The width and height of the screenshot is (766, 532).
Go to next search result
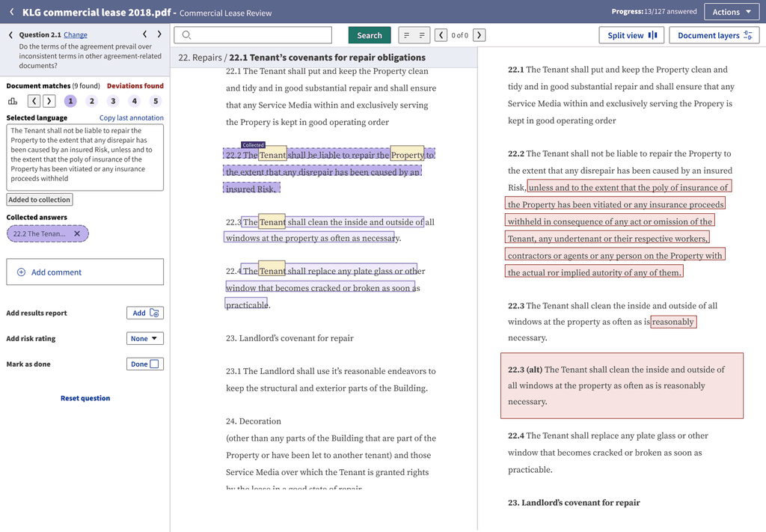pyautogui.click(x=479, y=35)
